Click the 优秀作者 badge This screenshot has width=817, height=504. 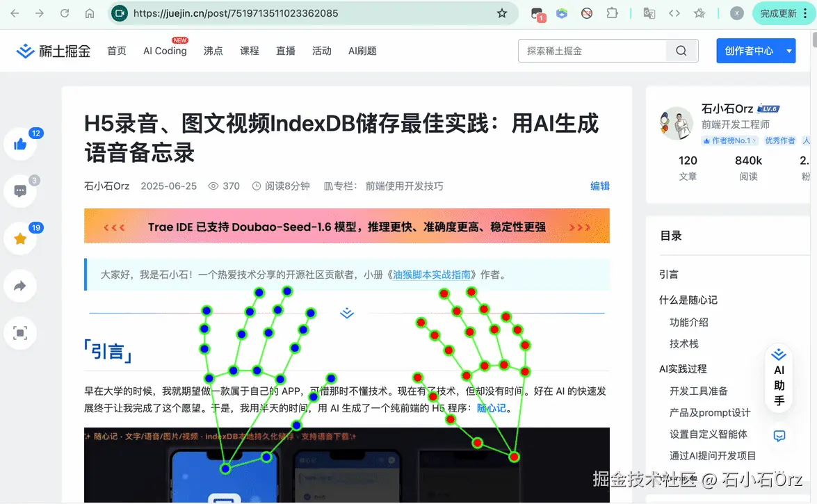coord(780,140)
